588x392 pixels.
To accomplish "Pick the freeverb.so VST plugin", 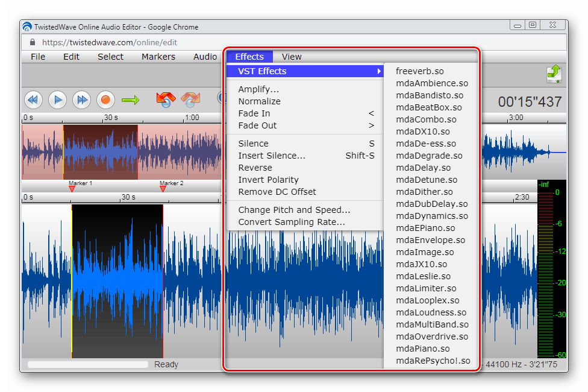I will pyautogui.click(x=420, y=71).
